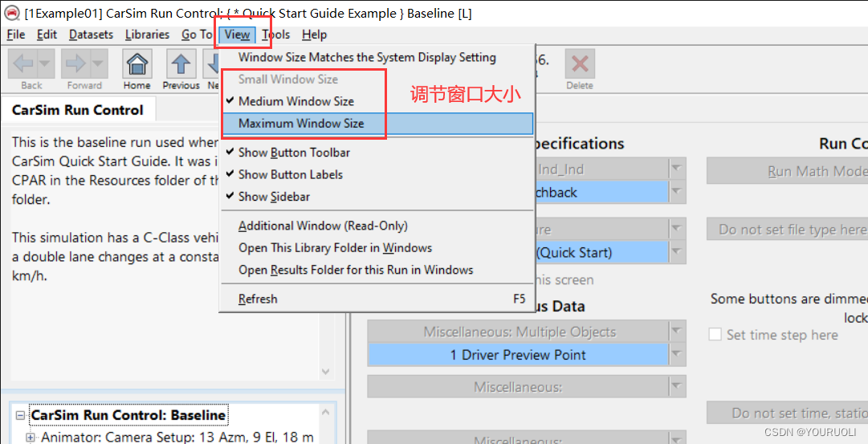868x444 pixels.
Task: Open the empty Miscellaneous: dropdown arrow
Action: click(676, 386)
